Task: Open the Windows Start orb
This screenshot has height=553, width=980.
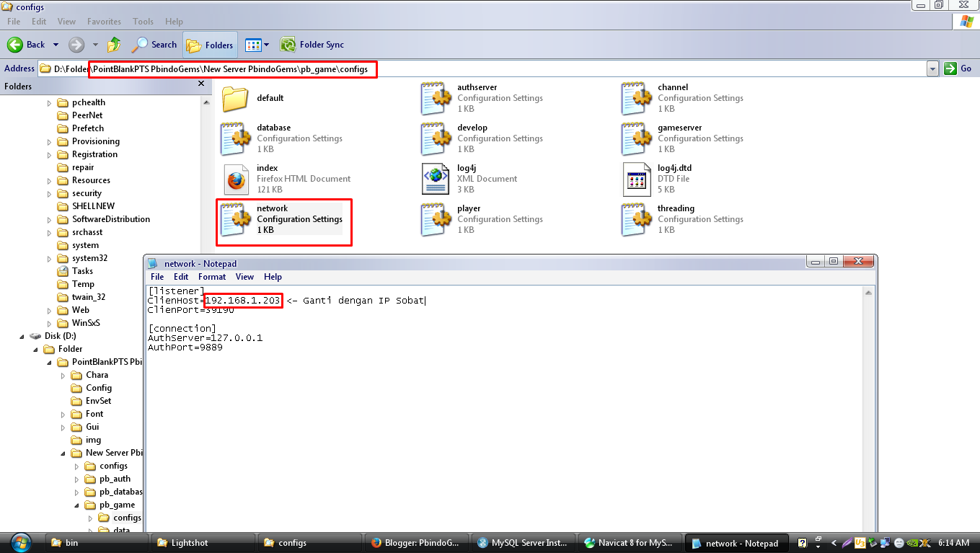Action: tap(21, 542)
